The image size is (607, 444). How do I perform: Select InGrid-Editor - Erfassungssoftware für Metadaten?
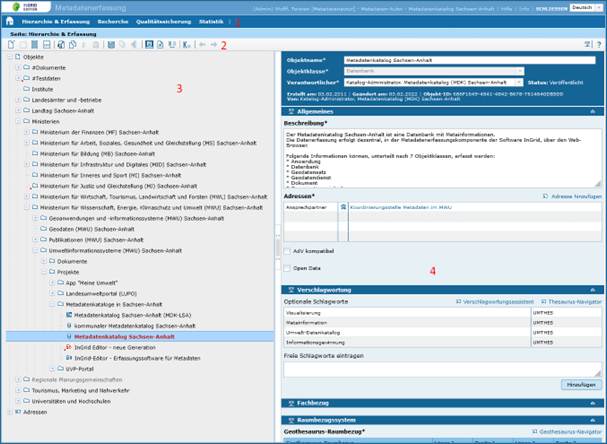[x=137, y=358]
